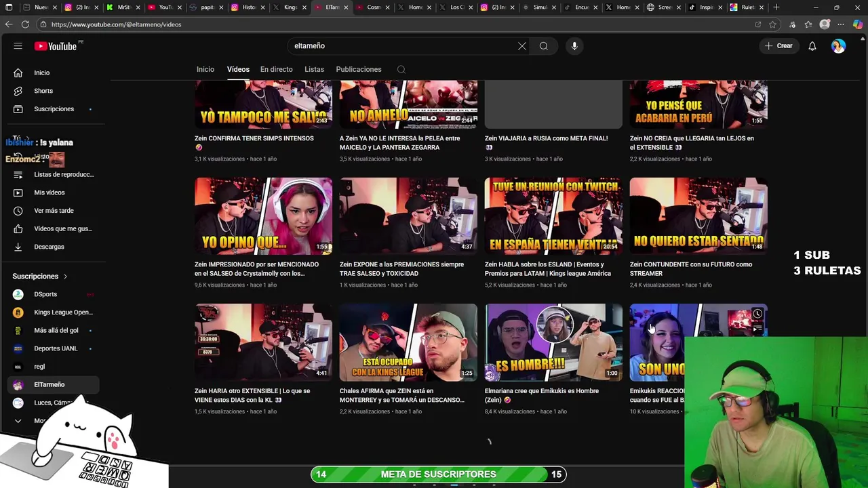Open the 4:41 EXTENSIBLE video thumbnail

pos(263,342)
